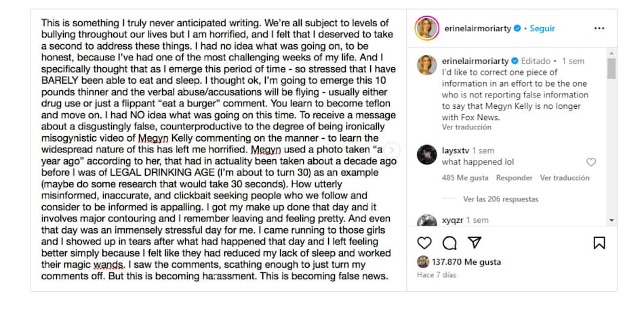Expand Ver las 206 respuestas replies
This screenshot has width=644, height=315.
click(x=500, y=199)
